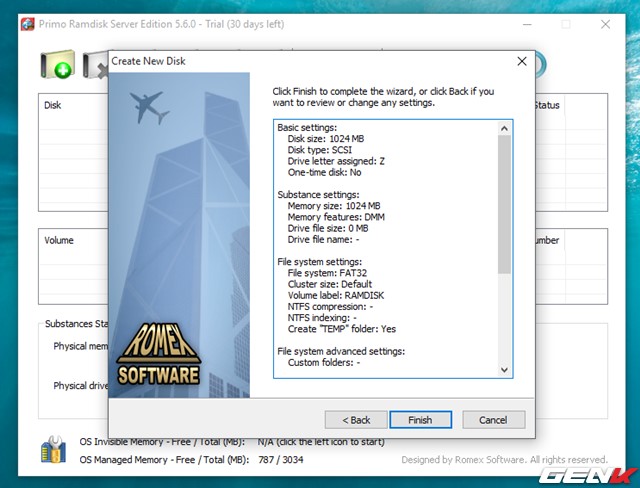Click the Status column header in main window
The width and height of the screenshot is (640, 488).
coord(547,105)
